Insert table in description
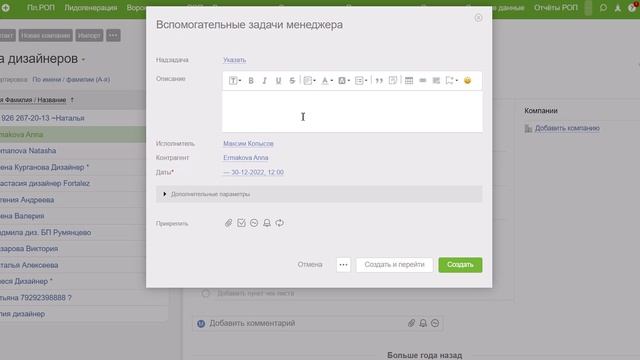Image resolution: width=640 pixels, height=360 pixels. (409, 80)
